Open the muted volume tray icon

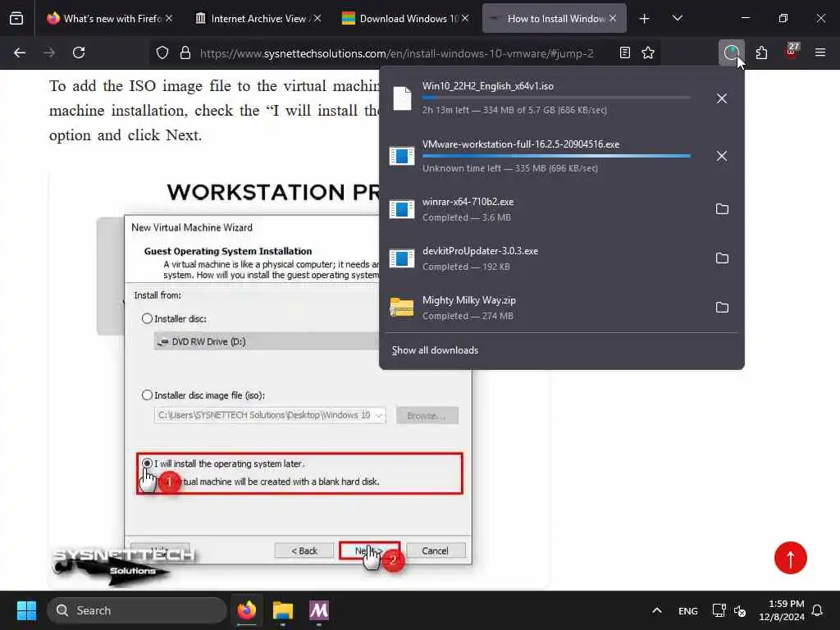(740, 610)
